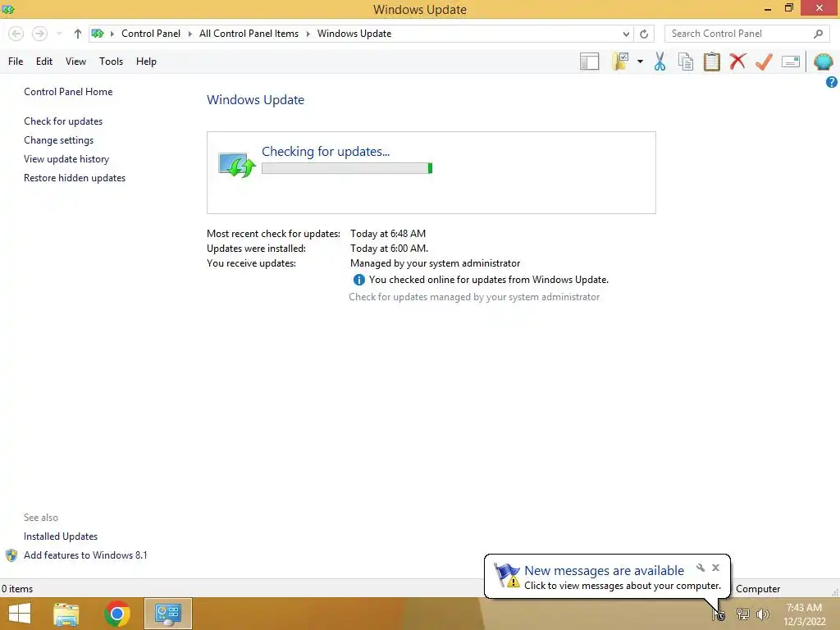Viewport: 840px width, 630px height.
Task: Select All Control Panel Items breadcrumb
Action: click(x=249, y=34)
